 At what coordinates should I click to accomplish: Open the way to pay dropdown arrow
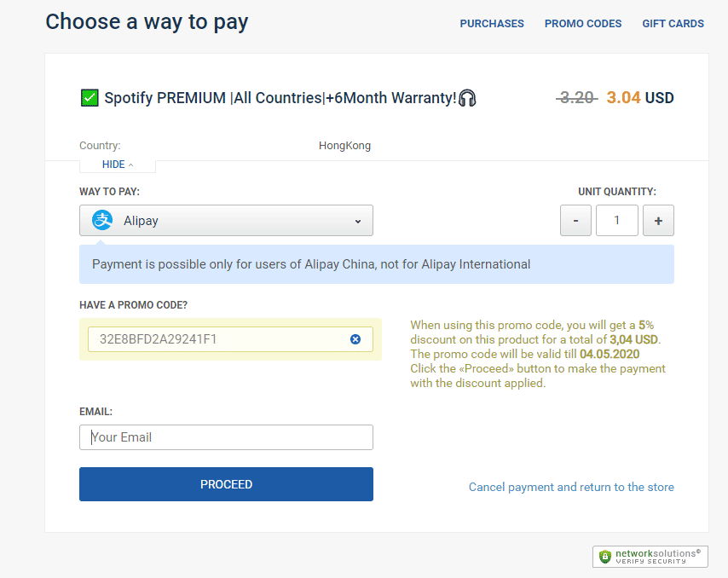[358, 221]
